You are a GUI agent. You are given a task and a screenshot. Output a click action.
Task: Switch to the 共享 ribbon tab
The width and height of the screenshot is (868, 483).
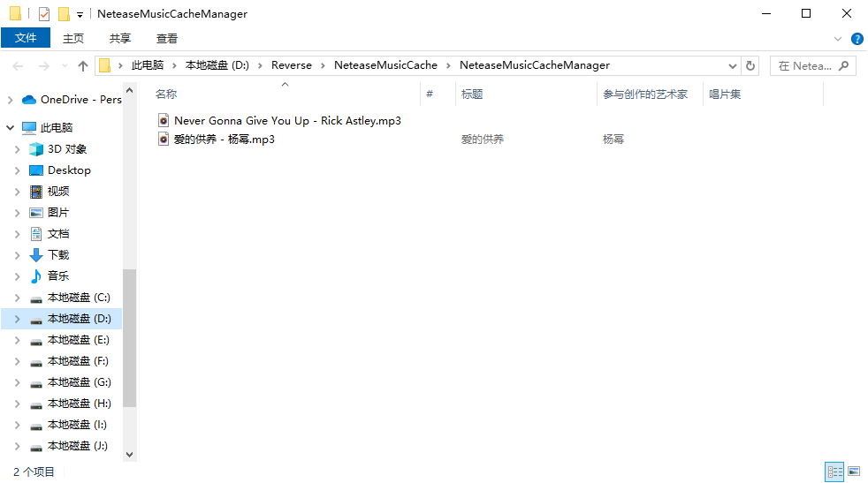(x=120, y=38)
